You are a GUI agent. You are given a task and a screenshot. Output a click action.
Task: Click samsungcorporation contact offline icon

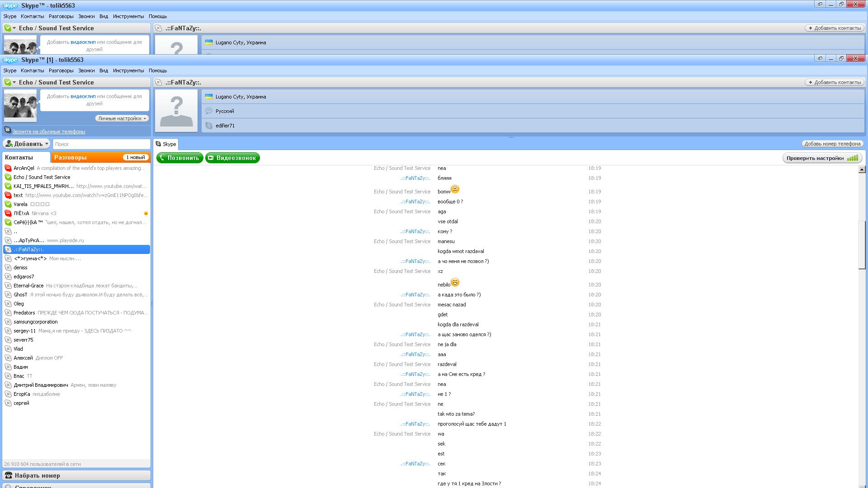coord(8,322)
